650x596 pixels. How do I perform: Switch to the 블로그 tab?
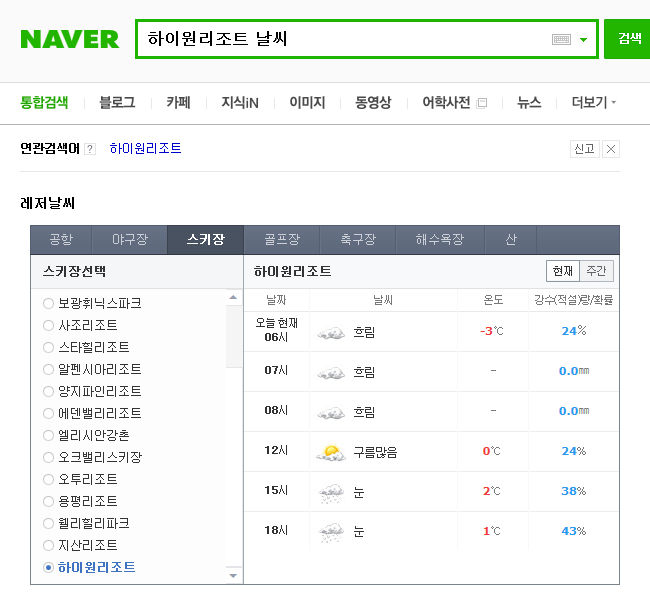117,102
